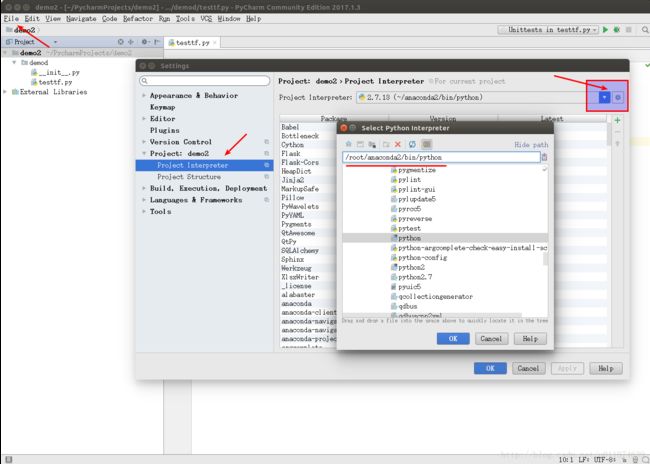The image size is (650, 464).
Task: Open the Project Interpreter dropdown arrow
Action: point(604,97)
